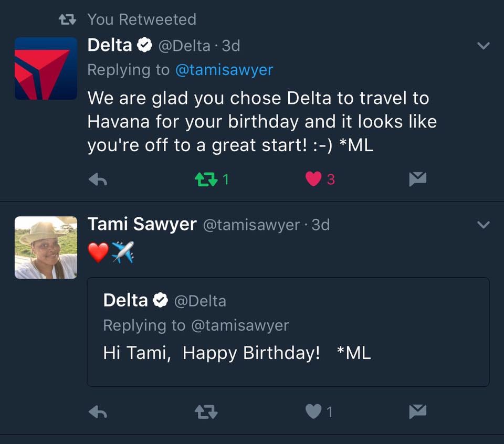Click the @tamisawyer handle beside Tami Sawyer

[251, 225]
